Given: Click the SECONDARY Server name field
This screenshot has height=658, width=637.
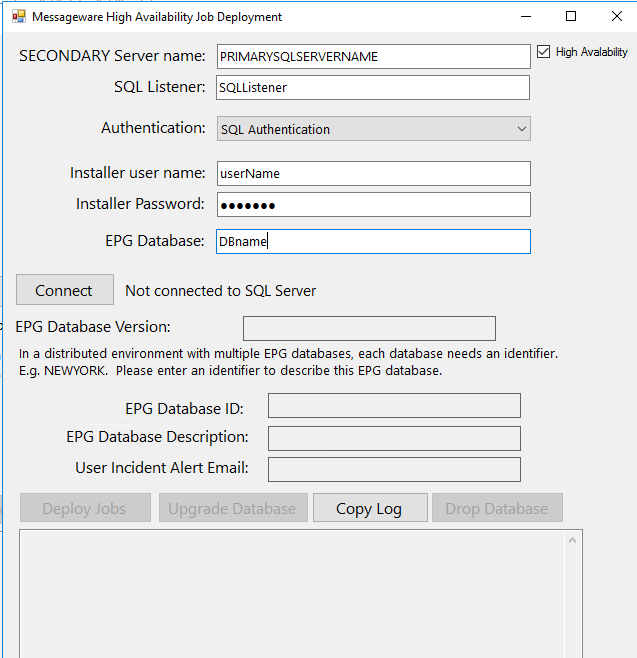Looking at the screenshot, I should click(373, 57).
